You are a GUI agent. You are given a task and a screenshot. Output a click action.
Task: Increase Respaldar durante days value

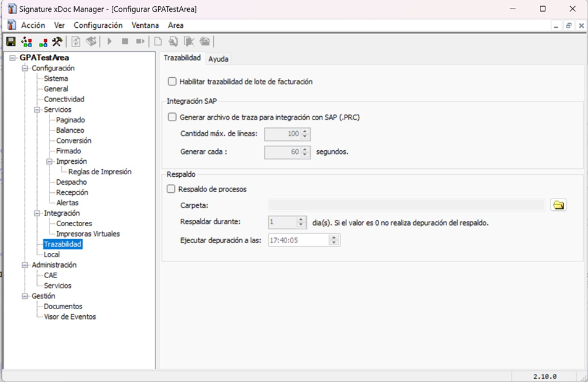[301, 219]
